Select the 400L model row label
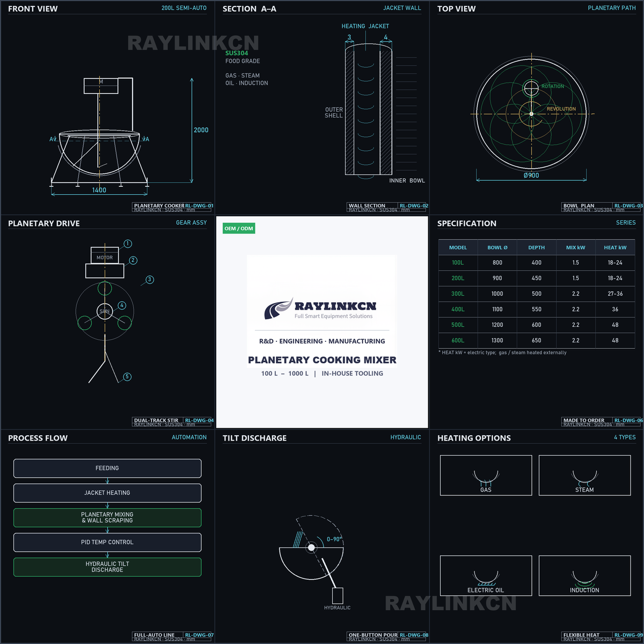This screenshot has width=644, height=644. click(x=458, y=310)
